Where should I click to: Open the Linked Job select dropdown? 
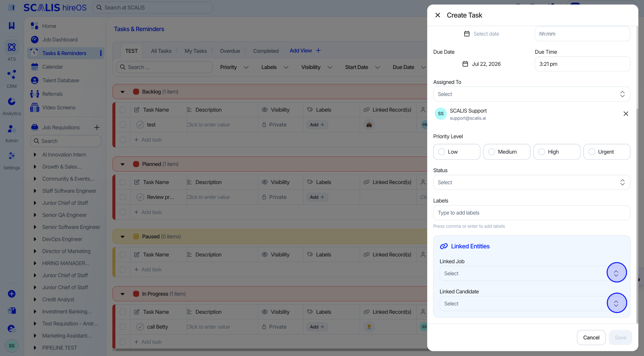point(531,273)
